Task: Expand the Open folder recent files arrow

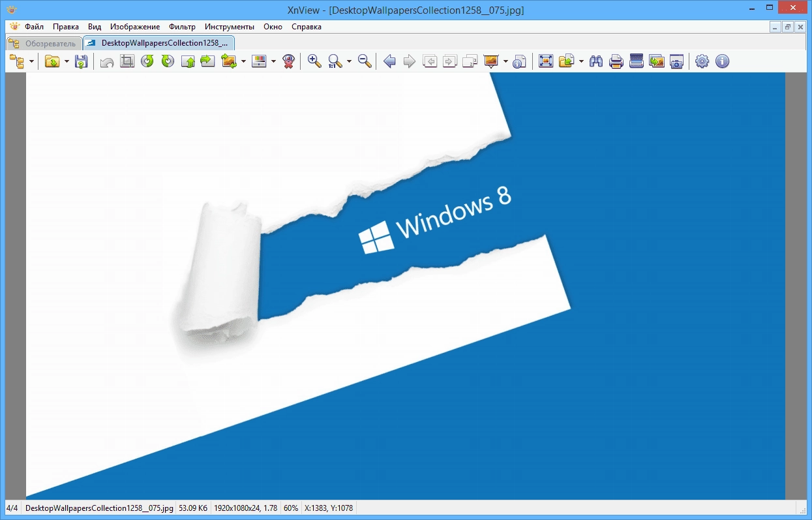Action: 67,62
